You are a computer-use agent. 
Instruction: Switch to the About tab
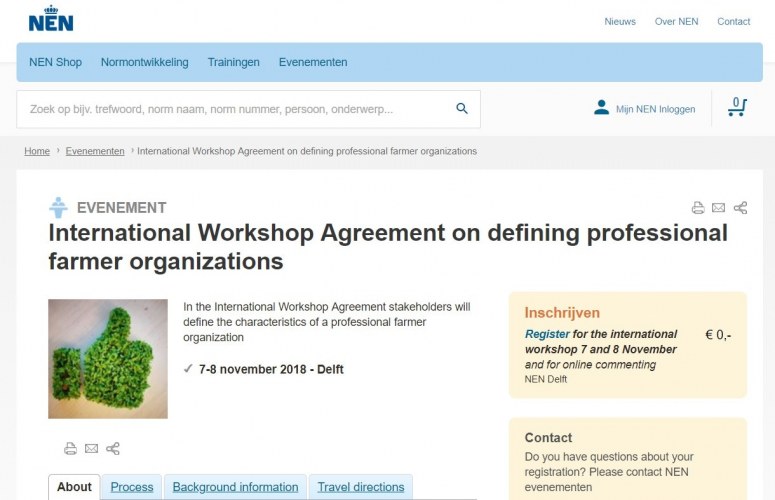tap(74, 487)
